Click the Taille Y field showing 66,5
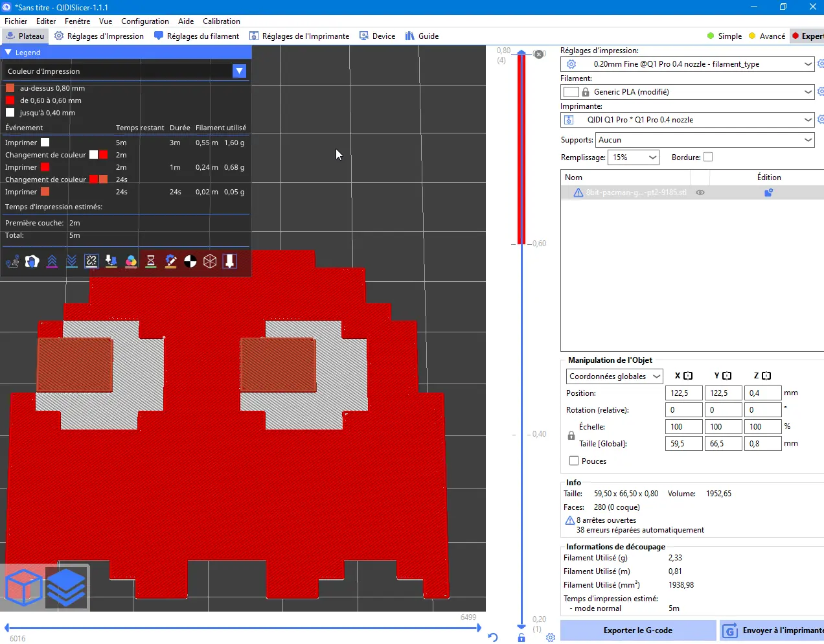Viewport: 824px width, 644px height. 724,444
